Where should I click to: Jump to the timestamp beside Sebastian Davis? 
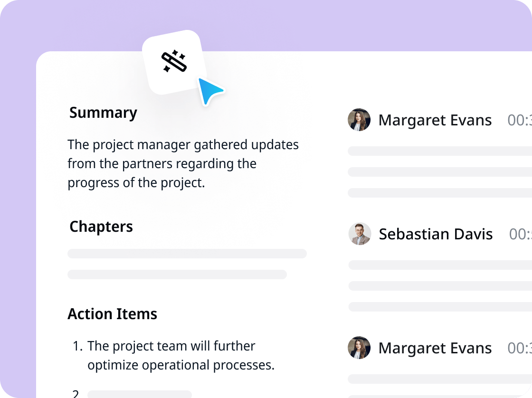click(x=520, y=234)
